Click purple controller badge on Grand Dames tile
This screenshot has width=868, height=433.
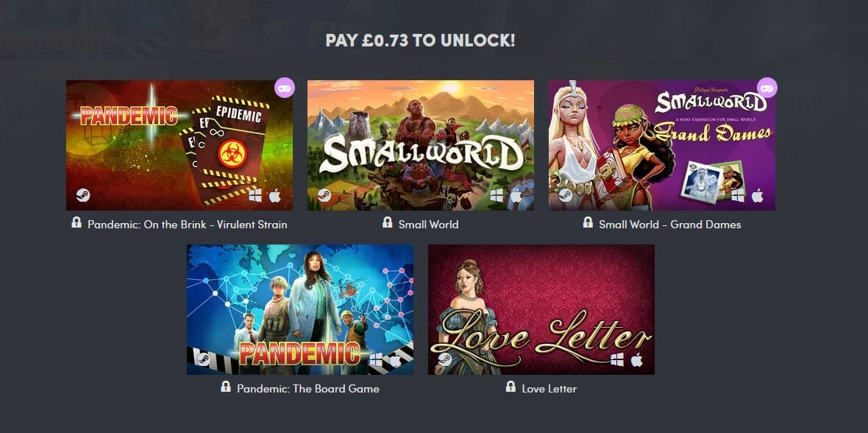767,88
